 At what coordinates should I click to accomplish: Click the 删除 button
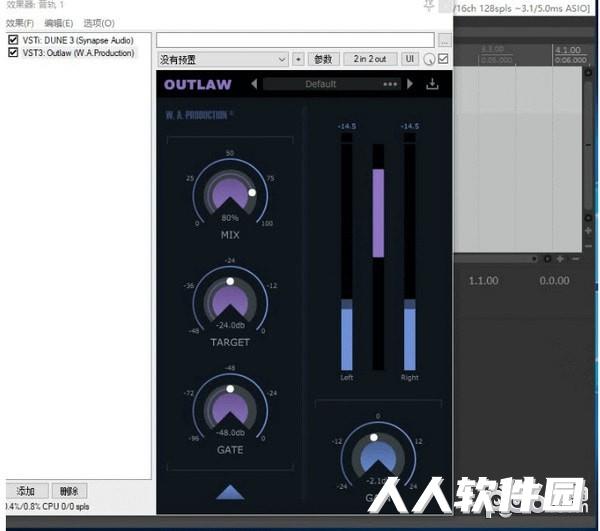coord(69,491)
